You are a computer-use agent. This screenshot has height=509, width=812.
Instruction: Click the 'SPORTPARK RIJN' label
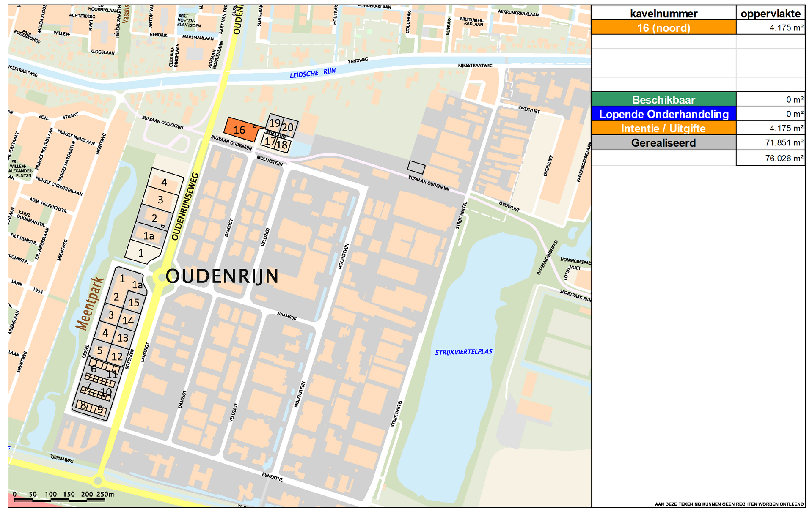point(575,296)
